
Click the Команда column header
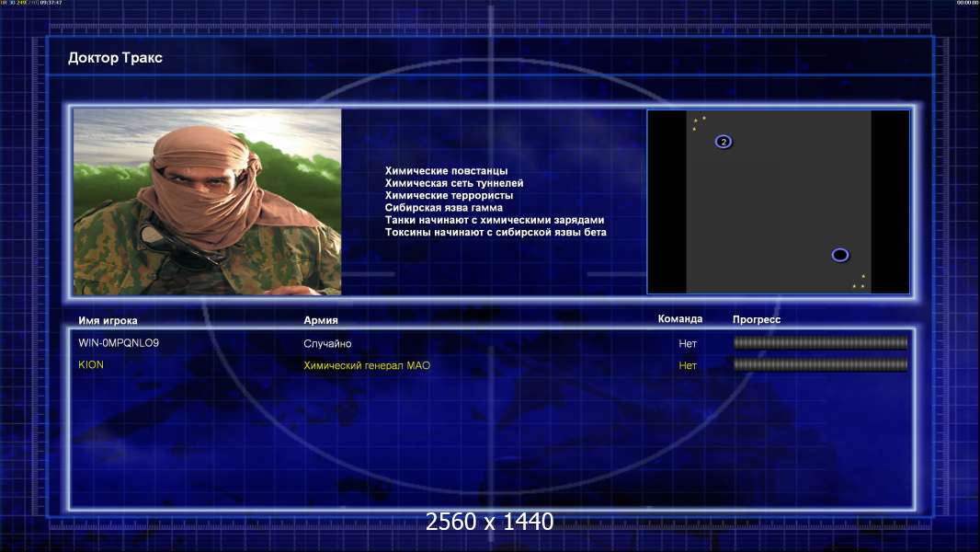(680, 319)
